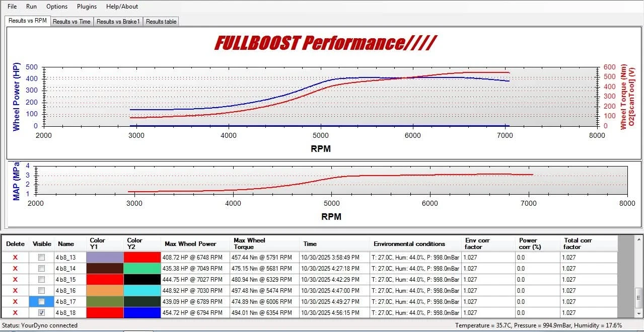Switch to Results vs RPM tab
The width and height of the screenshot is (644, 332).
[28, 21]
